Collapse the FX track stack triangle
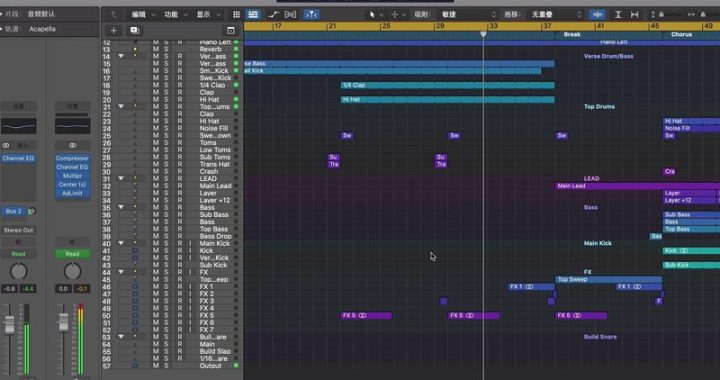The image size is (720, 380). click(x=121, y=272)
